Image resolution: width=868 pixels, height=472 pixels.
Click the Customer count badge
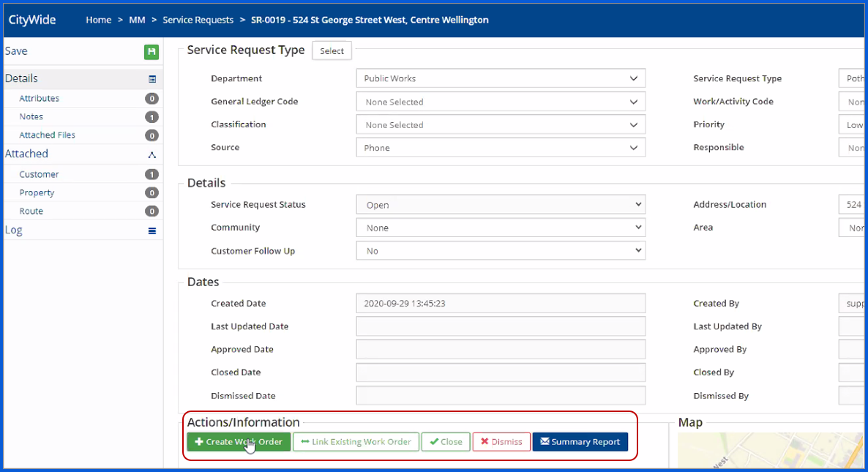pos(151,175)
